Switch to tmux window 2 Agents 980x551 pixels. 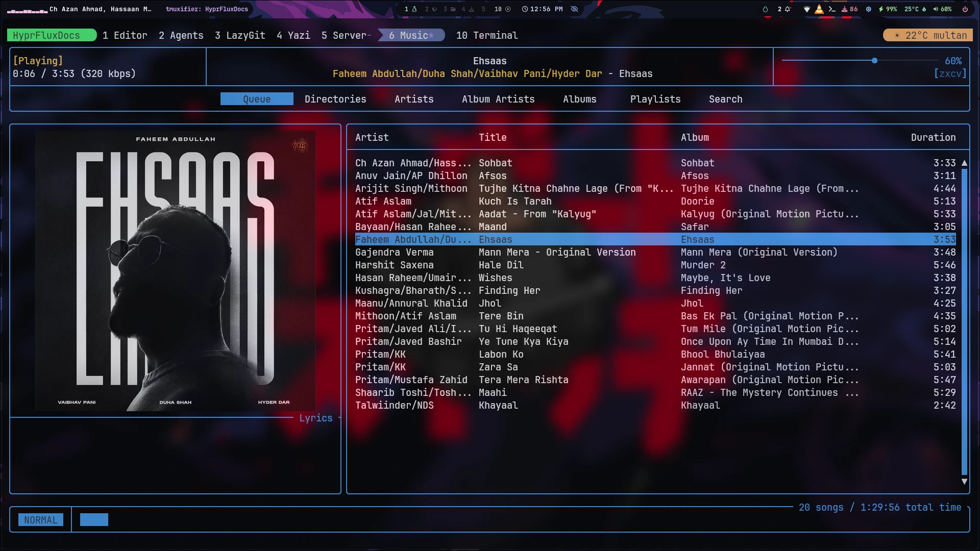(x=181, y=35)
